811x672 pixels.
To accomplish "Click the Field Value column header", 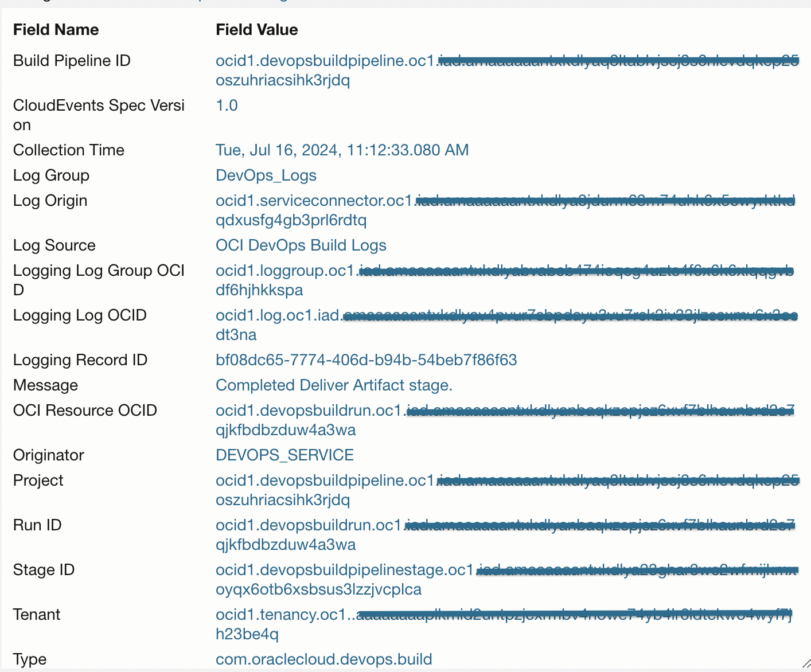I will (256, 30).
